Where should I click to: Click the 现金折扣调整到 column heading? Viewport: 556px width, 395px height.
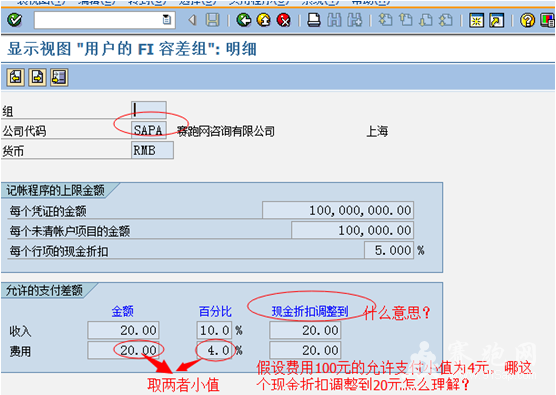[x=310, y=311]
